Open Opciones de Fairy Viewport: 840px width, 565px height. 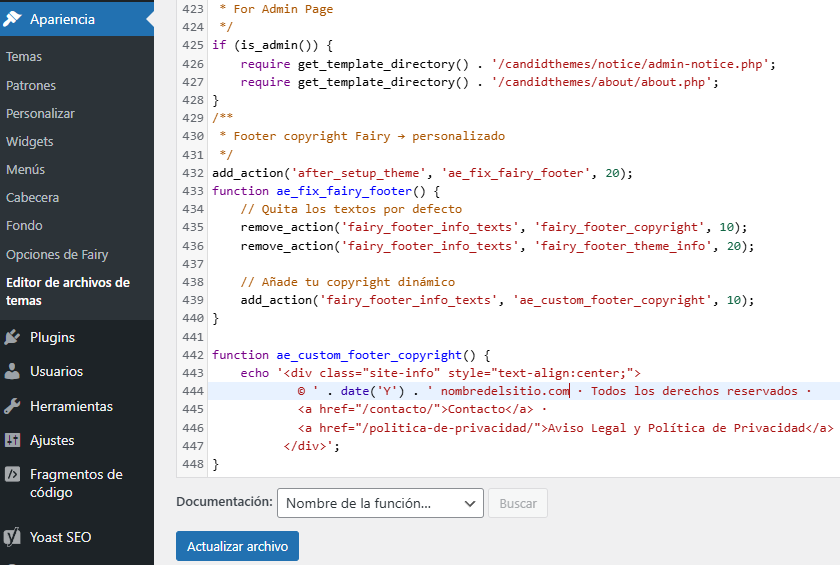57,255
